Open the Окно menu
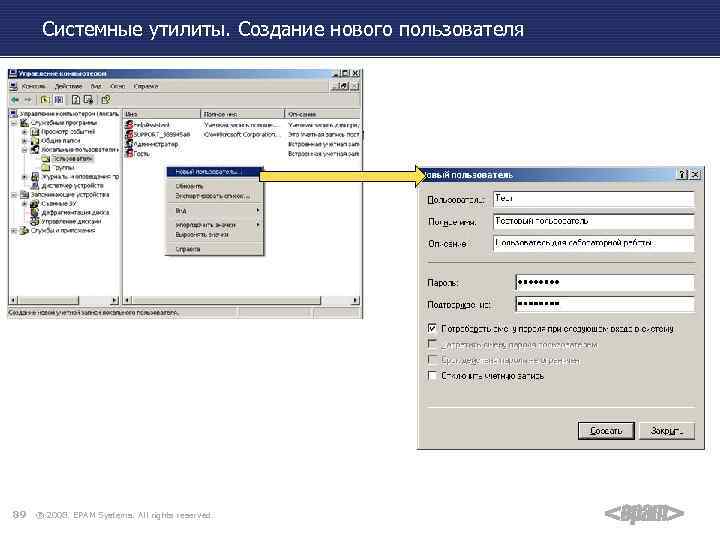This screenshot has width=720, height=540. point(118,86)
